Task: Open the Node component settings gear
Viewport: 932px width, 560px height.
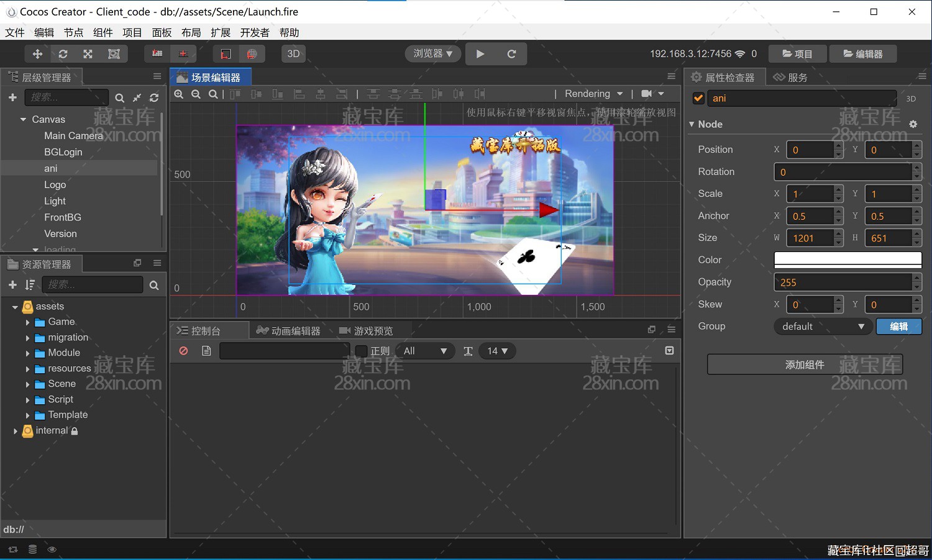Action: [x=913, y=124]
